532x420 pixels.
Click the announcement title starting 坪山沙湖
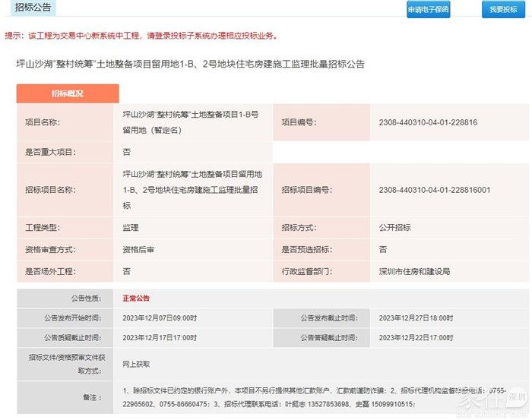click(x=190, y=65)
